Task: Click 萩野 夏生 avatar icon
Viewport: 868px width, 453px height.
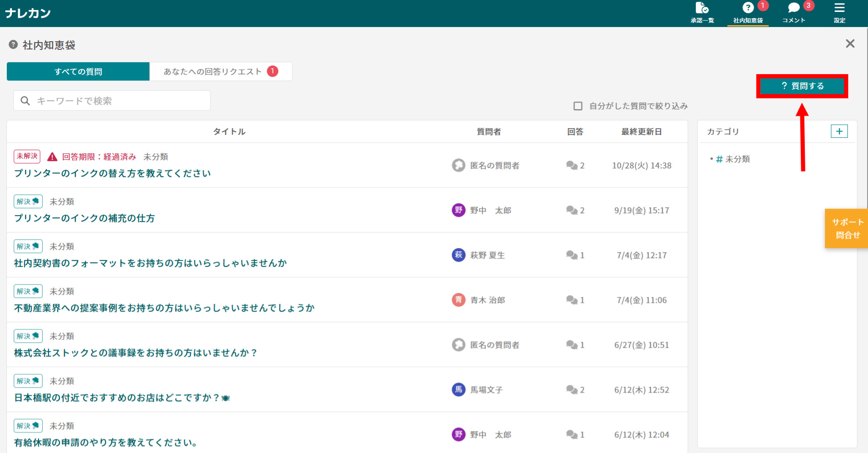Action: tap(458, 255)
